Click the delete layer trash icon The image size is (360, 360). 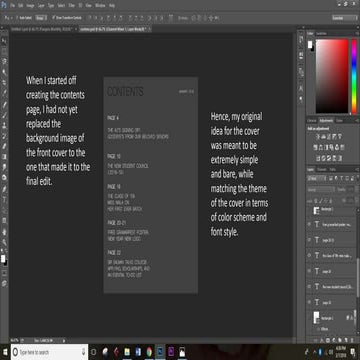tap(352, 340)
